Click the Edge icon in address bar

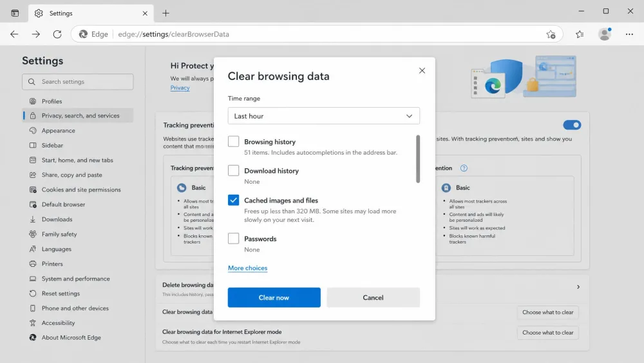coord(83,34)
